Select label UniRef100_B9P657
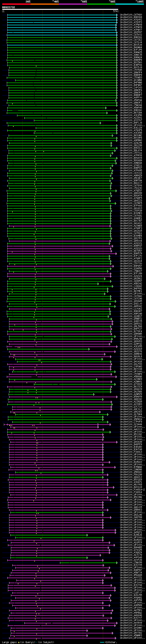146x644 pixels. pyautogui.click(x=131, y=266)
